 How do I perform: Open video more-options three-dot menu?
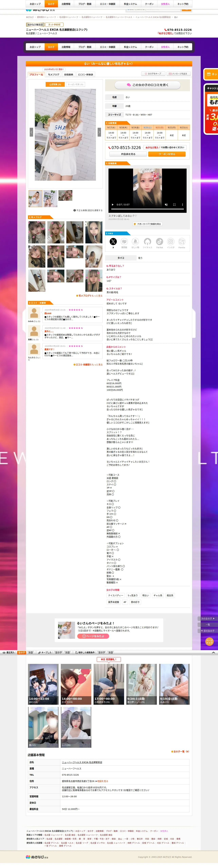coord(182,204)
